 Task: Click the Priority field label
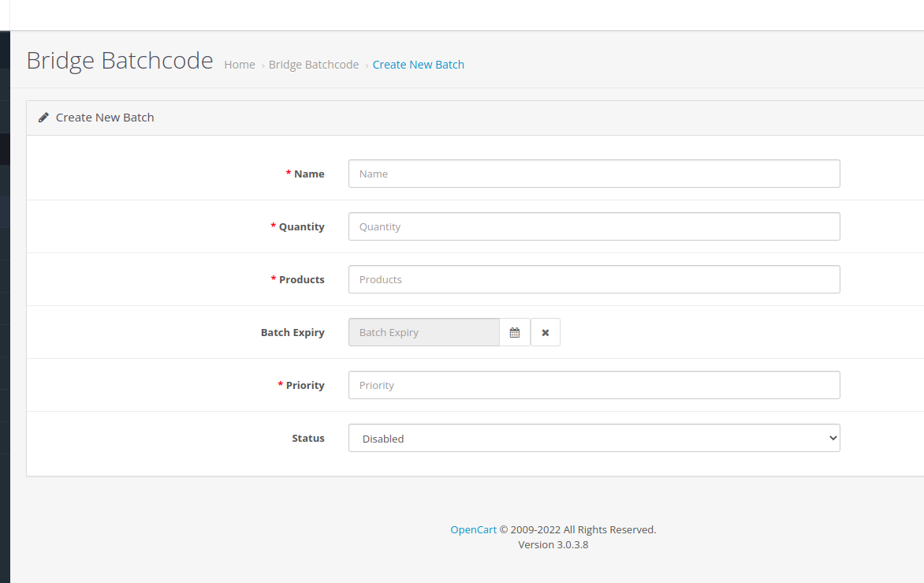coord(305,385)
